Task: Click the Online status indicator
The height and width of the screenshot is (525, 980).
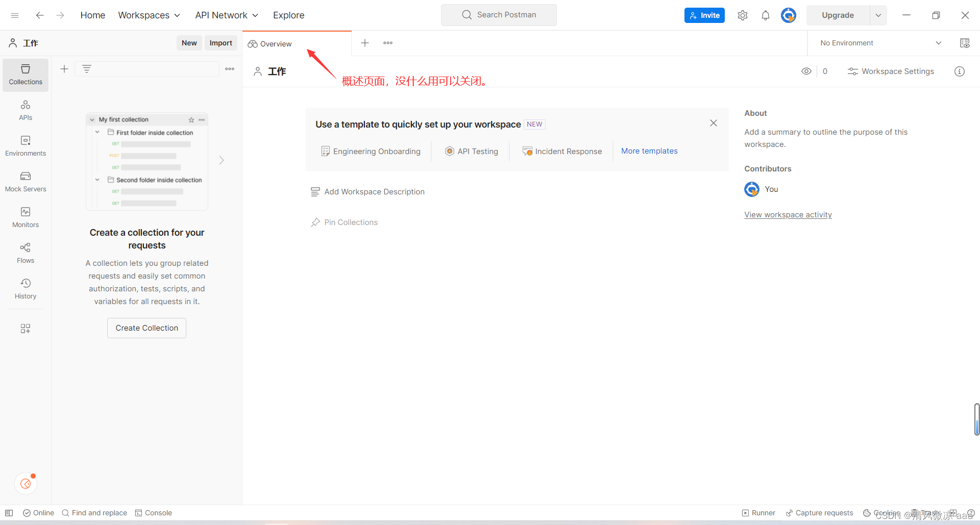Action: pyautogui.click(x=39, y=513)
